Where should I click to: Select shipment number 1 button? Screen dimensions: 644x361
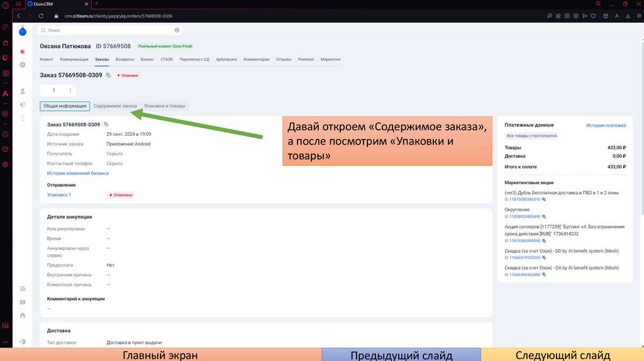click(x=53, y=91)
